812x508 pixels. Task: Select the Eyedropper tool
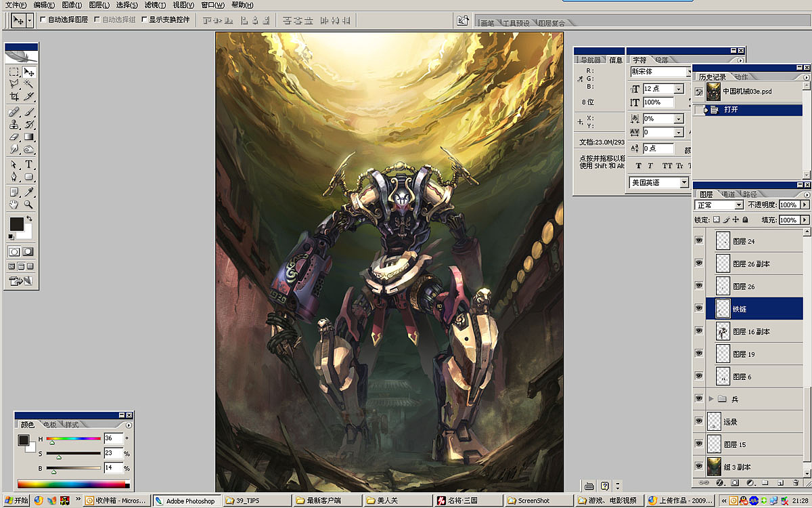click(x=29, y=192)
